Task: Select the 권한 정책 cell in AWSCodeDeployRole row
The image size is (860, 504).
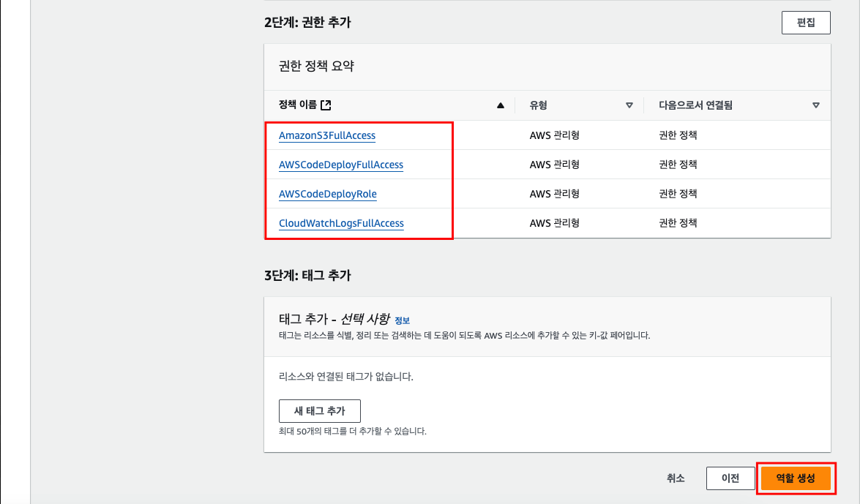Action: pos(677,194)
